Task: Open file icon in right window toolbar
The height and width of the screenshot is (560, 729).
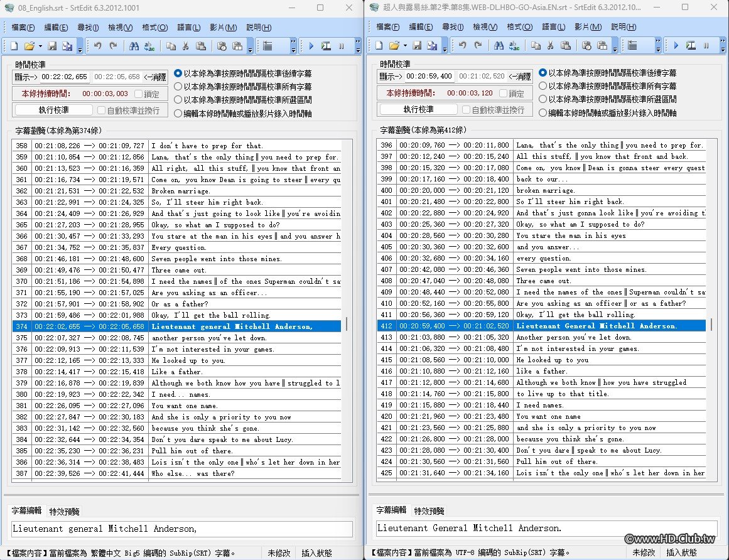Action: (x=394, y=46)
